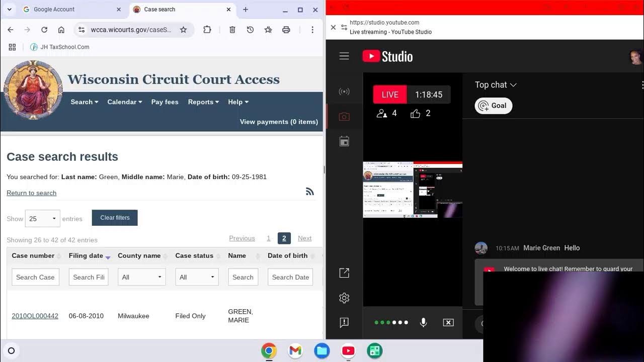Screen dimensions: 644x362
Task: Open Chrome extensions puzzle icon
Action: tap(207, 30)
